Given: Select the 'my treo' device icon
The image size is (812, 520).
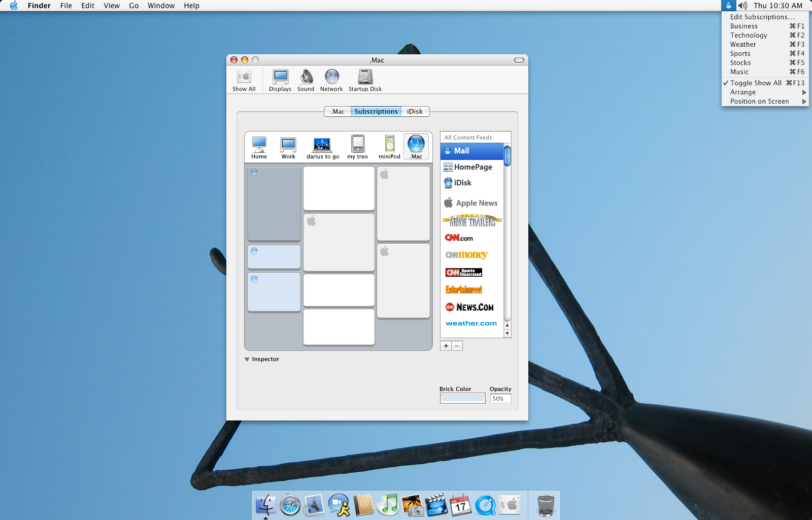Looking at the screenshot, I should 357,146.
